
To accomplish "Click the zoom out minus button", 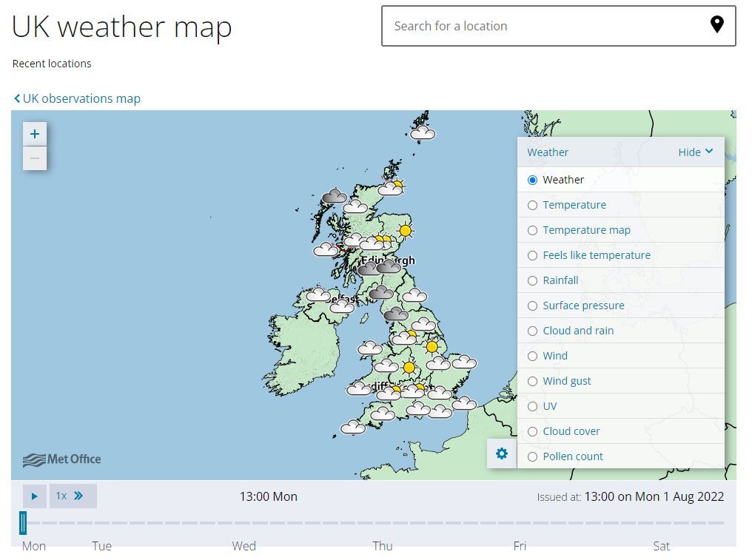I will point(35,158).
